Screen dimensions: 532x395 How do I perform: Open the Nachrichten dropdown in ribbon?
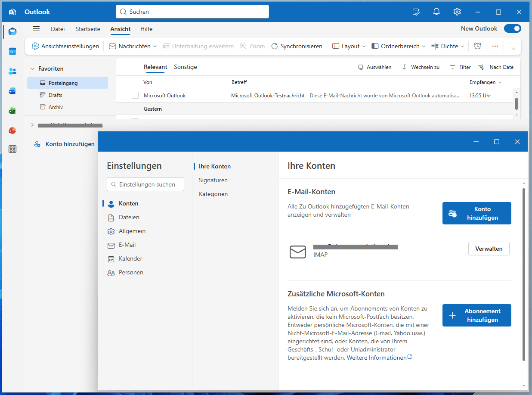(x=133, y=46)
